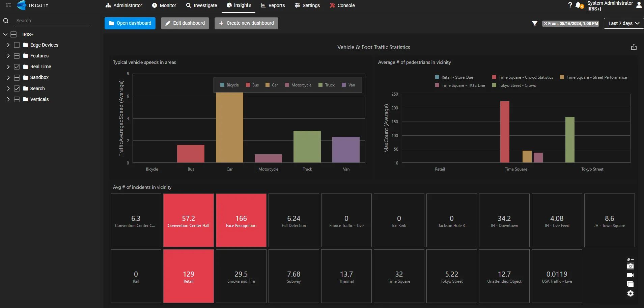Screen dimensions: 644x308
Task: Select the Face Recognition 166 tile
Action: pyautogui.click(x=241, y=220)
